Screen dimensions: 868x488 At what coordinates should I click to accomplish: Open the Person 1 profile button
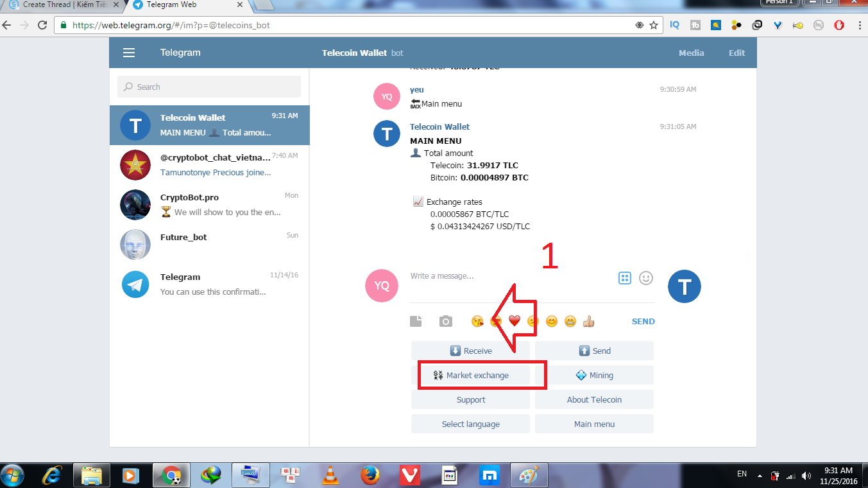pyautogui.click(x=779, y=3)
